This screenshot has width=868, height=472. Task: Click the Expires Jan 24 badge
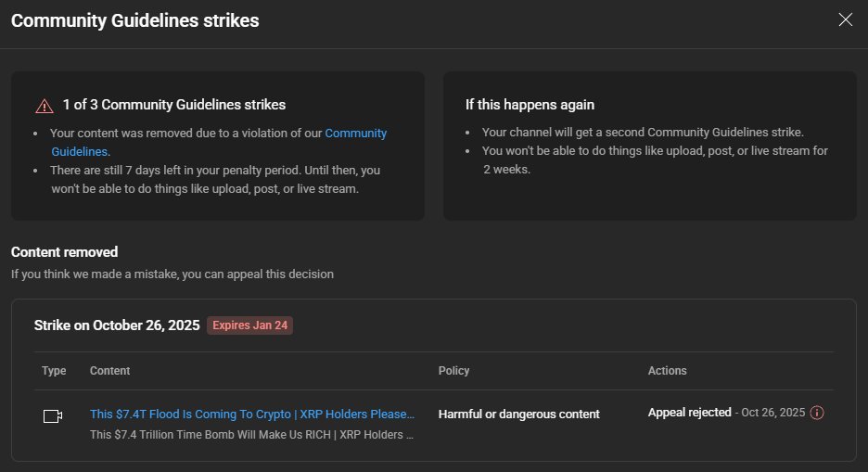point(249,325)
